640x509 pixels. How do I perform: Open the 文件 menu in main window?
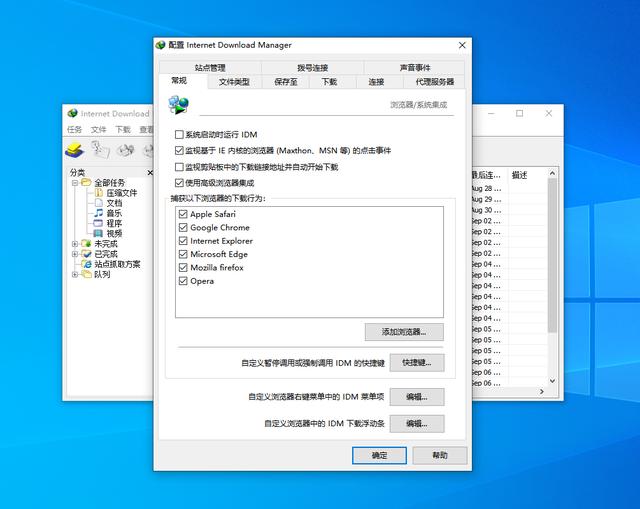pos(98,129)
